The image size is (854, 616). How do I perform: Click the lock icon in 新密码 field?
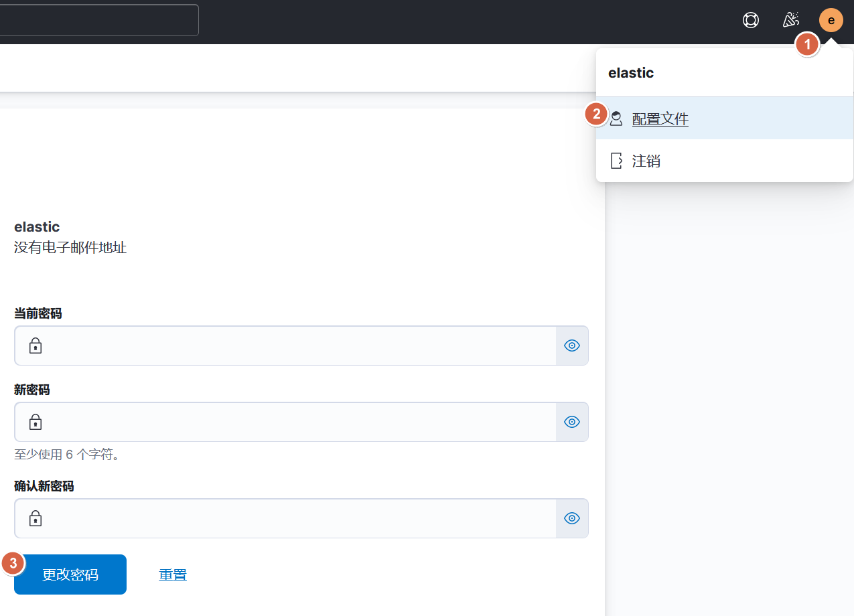tap(35, 422)
